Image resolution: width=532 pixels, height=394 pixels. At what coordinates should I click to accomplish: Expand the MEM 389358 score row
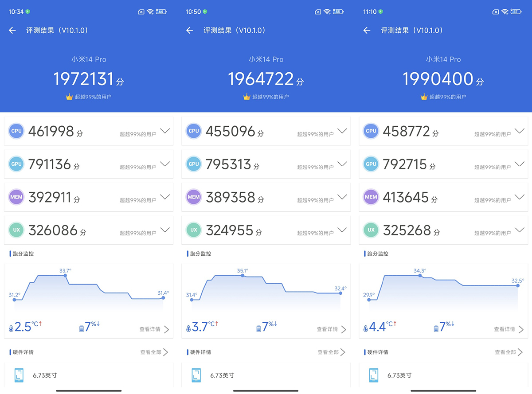pos(342,196)
